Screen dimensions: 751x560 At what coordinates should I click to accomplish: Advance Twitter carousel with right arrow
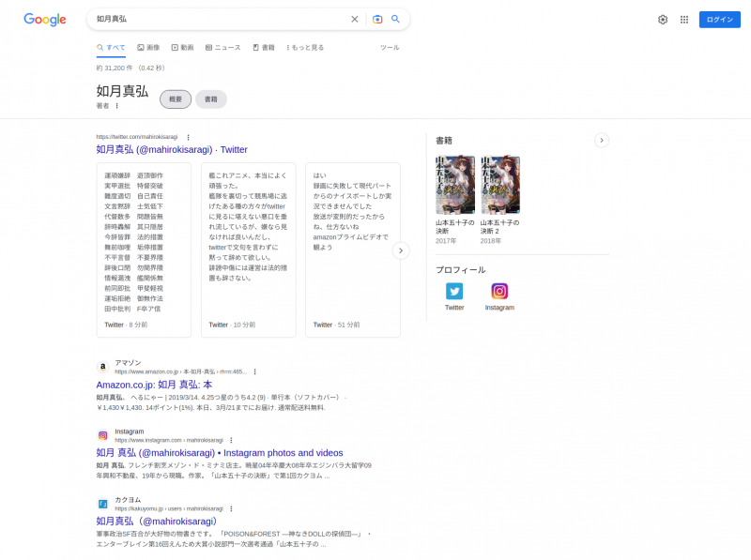click(x=401, y=250)
